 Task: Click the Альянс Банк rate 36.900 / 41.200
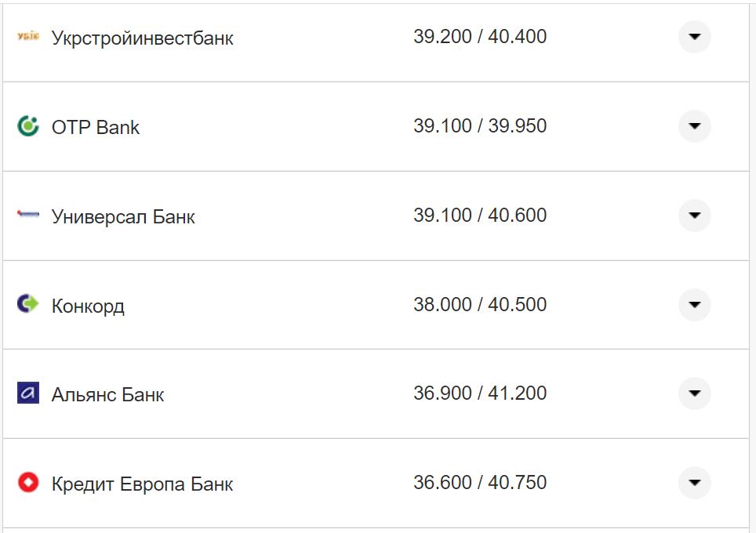480,393
